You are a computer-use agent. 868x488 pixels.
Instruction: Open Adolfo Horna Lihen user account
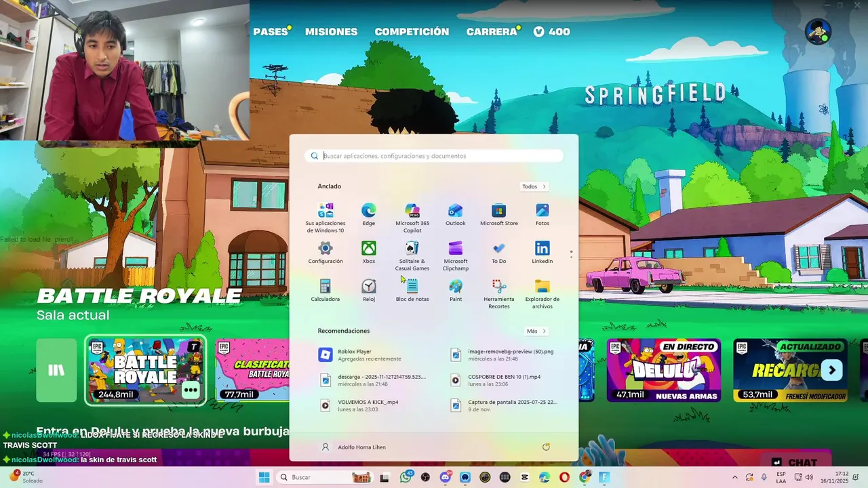coord(353,447)
